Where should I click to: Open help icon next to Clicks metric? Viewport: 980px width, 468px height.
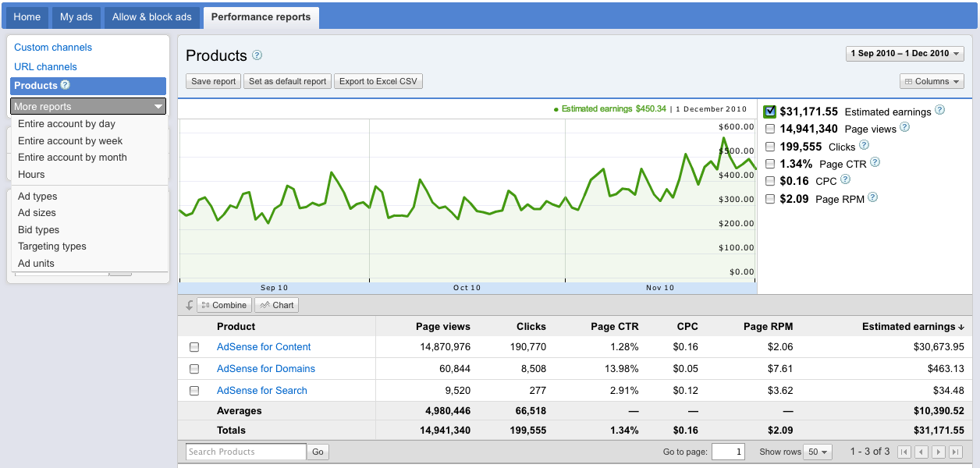click(x=864, y=145)
